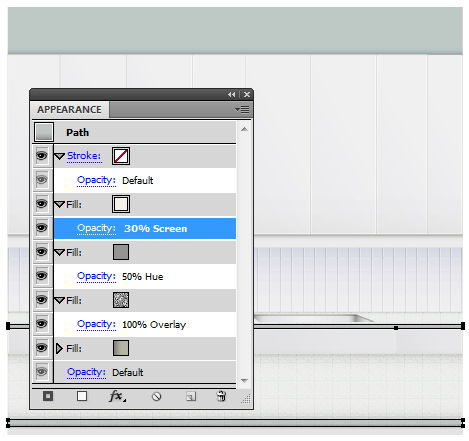Hide the Stroke attribute visibility eye
This screenshot has width=469, height=441.
click(x=42, y=156)
